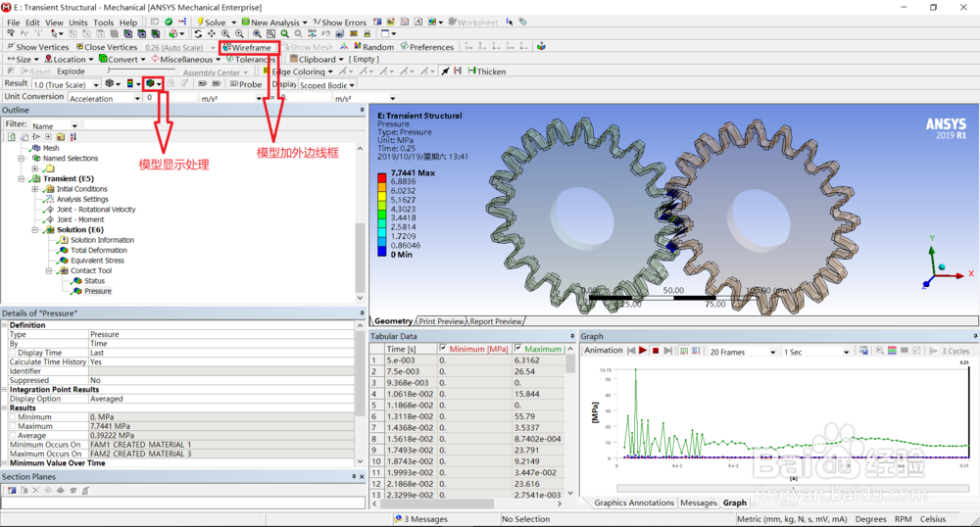The width and height of the screenshot is (980, 527).
Task: Play the result animation
Action: coord(643,351)
